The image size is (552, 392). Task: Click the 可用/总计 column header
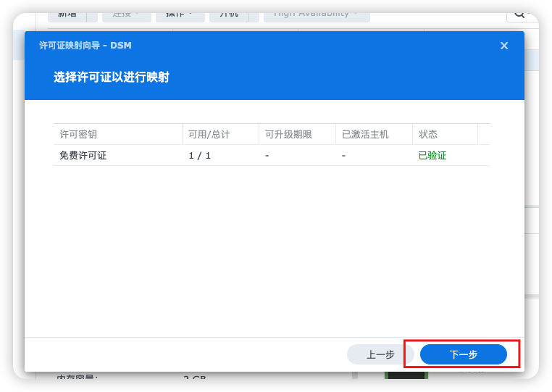point(220,134)
